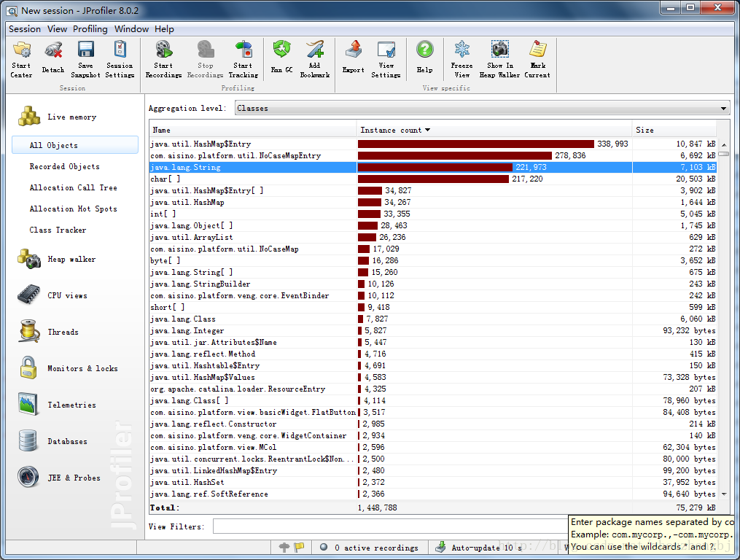Viewport: 740px width, 560px height.
Task: Select the java.lang.String row
Action: [x=433, y=167]
